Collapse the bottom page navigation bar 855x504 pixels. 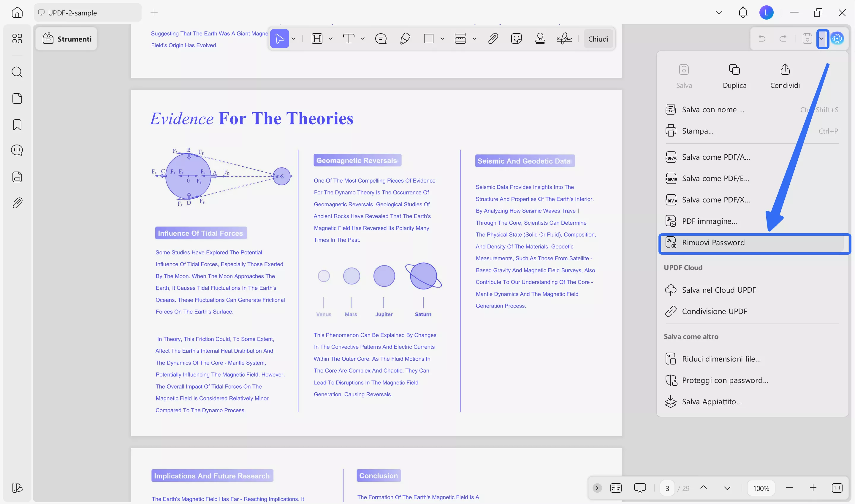[x=597, y=488]
